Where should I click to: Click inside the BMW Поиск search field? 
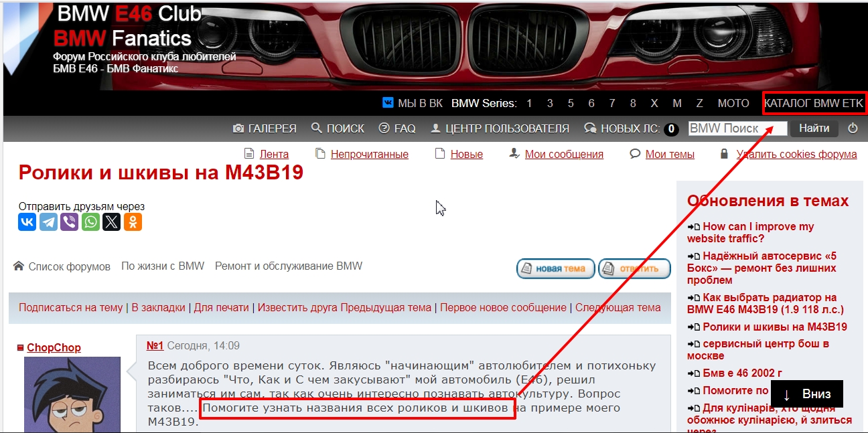737,128
